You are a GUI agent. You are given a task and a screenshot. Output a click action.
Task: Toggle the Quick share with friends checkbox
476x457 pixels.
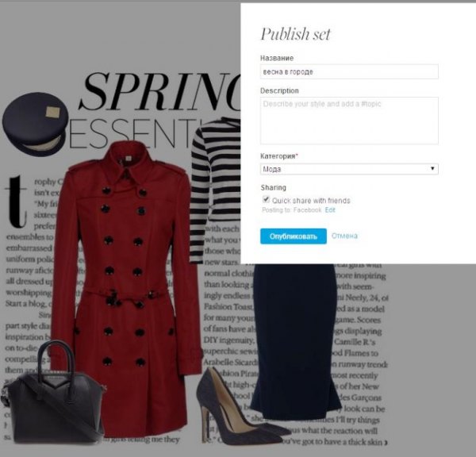(266, 199)
